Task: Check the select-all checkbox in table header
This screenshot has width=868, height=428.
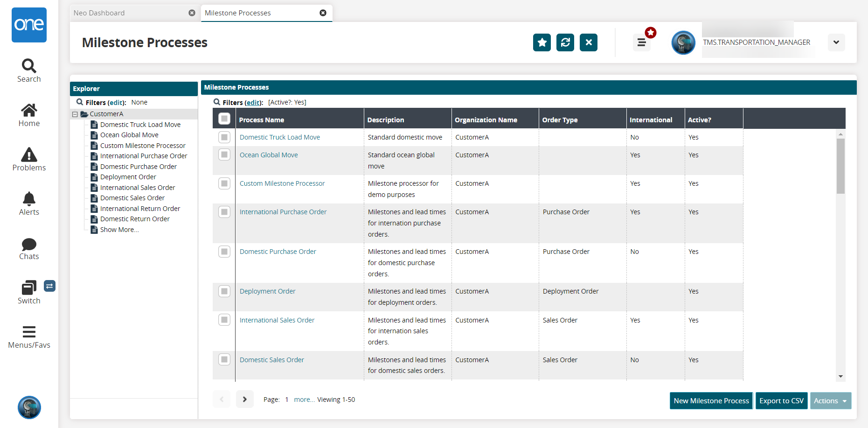Action: 224,119
